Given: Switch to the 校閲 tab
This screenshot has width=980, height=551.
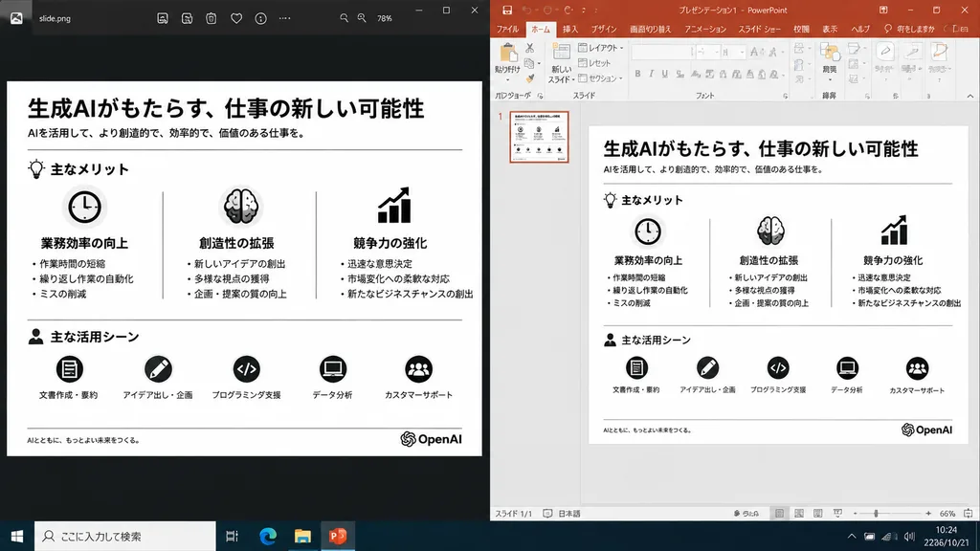Looking at the screenshot, I should 801,30.
